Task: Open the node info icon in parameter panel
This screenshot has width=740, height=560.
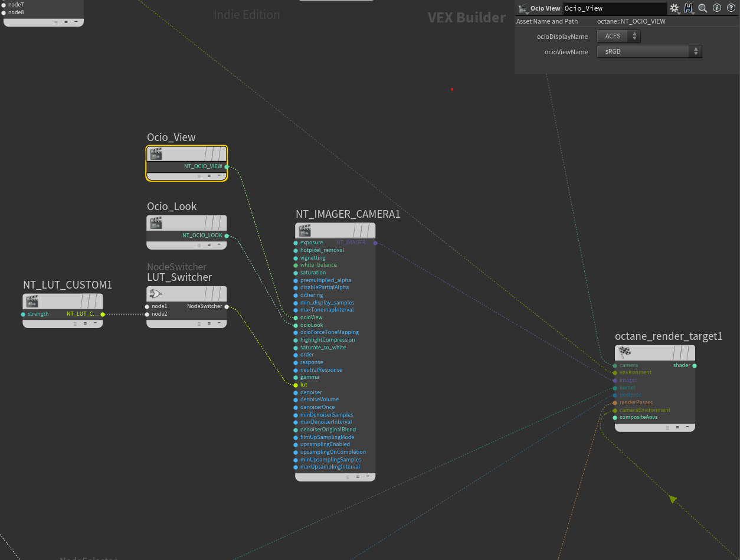Action: pyautogui.click(x=717, y=8)
